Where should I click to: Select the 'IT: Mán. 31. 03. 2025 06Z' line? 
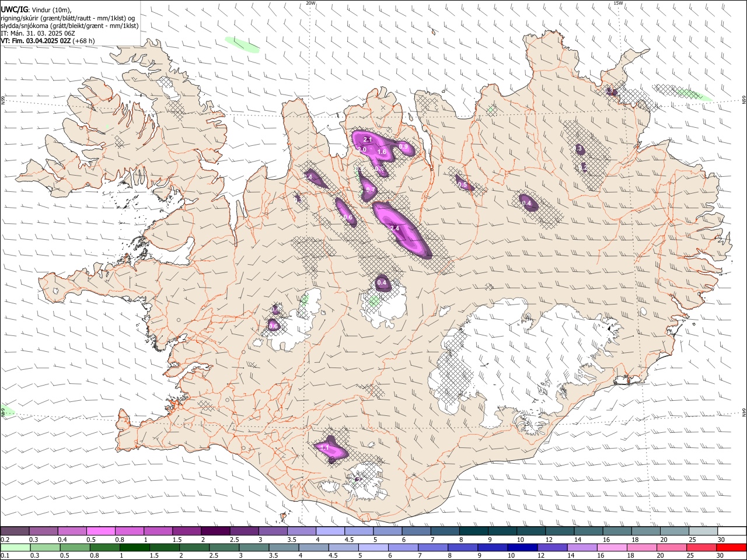(x=38, y=33)
